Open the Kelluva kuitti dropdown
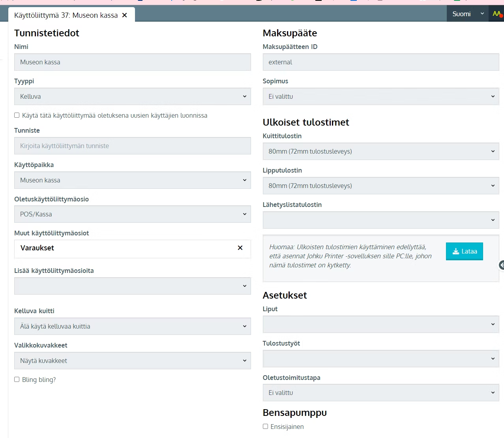This screenshot has width=504, height=438. [133, 326]
